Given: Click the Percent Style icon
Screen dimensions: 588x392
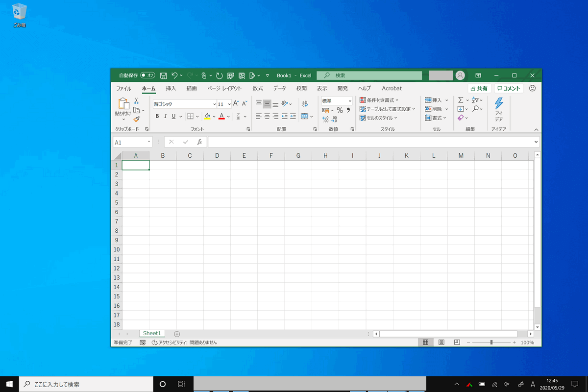Looking at the screenshot, I should 340,110.
